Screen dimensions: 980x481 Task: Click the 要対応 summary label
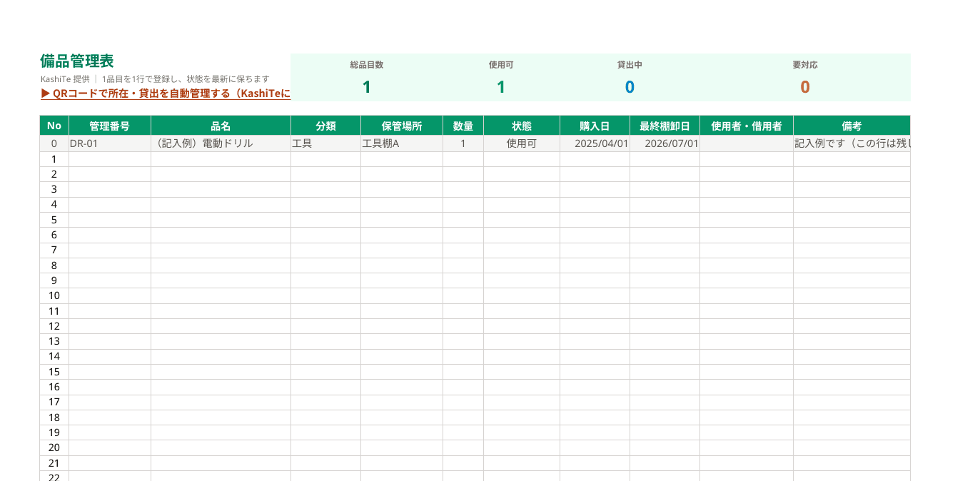(x=805, y=65)
